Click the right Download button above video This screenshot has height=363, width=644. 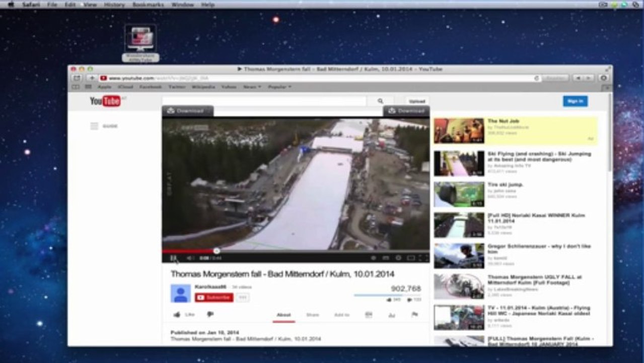(406, 111)
